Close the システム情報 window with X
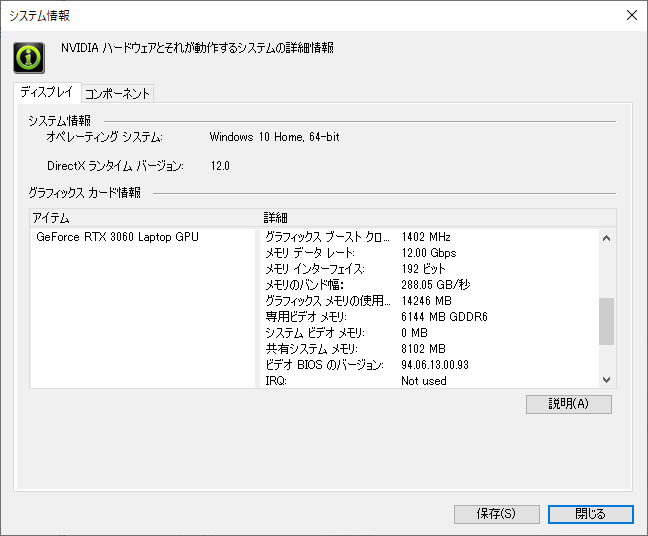This screenshot has width=648, height=536. 631,15
